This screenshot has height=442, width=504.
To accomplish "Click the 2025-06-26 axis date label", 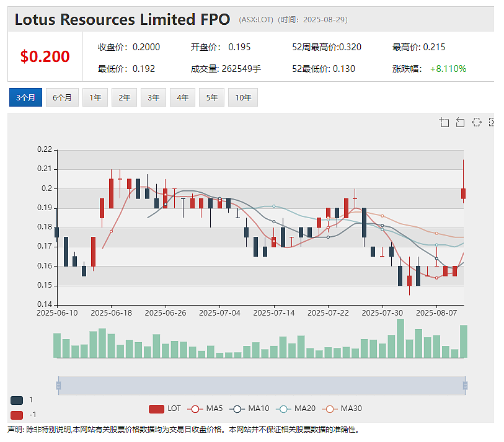I will [x=166, y=313].
